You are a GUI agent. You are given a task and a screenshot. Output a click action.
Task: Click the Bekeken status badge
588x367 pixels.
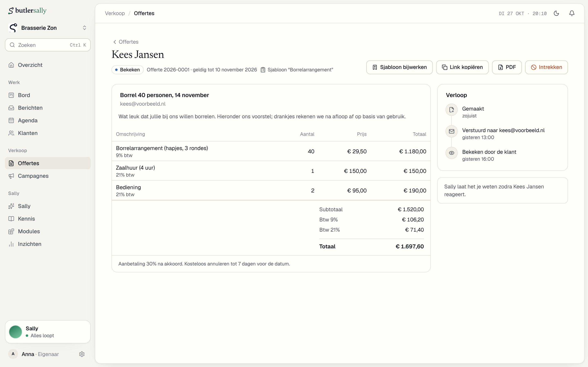pyautogui.click(x=128, y=70)
